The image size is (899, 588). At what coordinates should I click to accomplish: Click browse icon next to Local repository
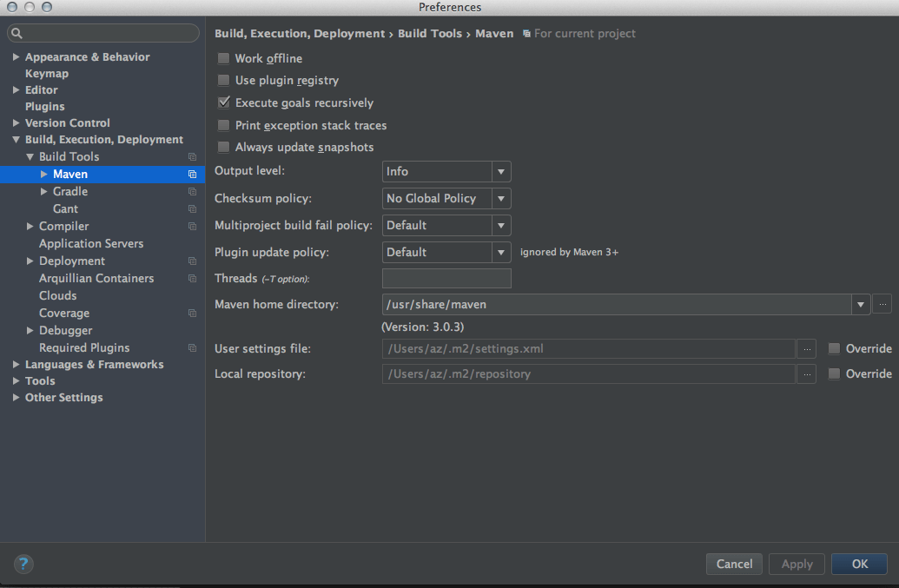coord(806,373)
